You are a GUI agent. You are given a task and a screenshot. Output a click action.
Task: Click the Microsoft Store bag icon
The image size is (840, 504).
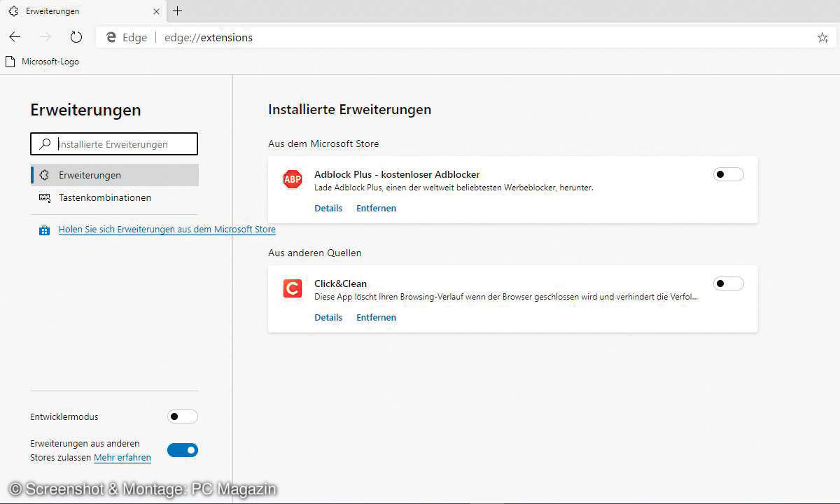tap(44, 230)
